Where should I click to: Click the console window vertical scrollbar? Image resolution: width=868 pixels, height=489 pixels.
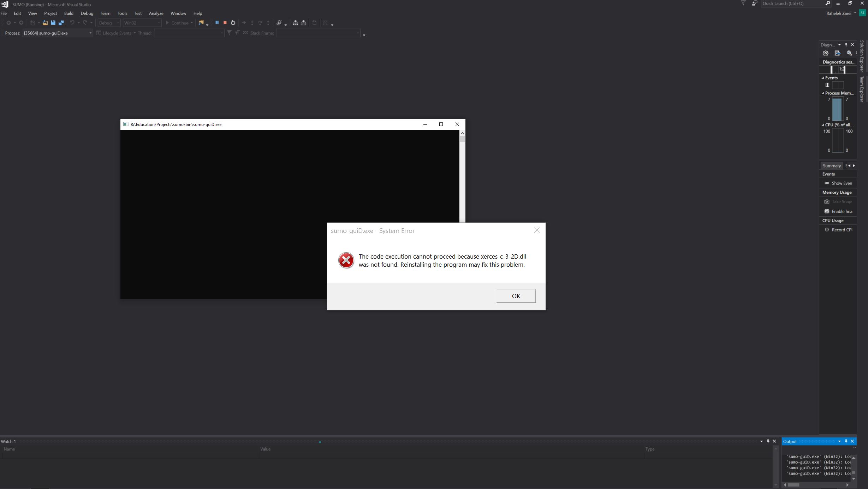tap(462, 176)
